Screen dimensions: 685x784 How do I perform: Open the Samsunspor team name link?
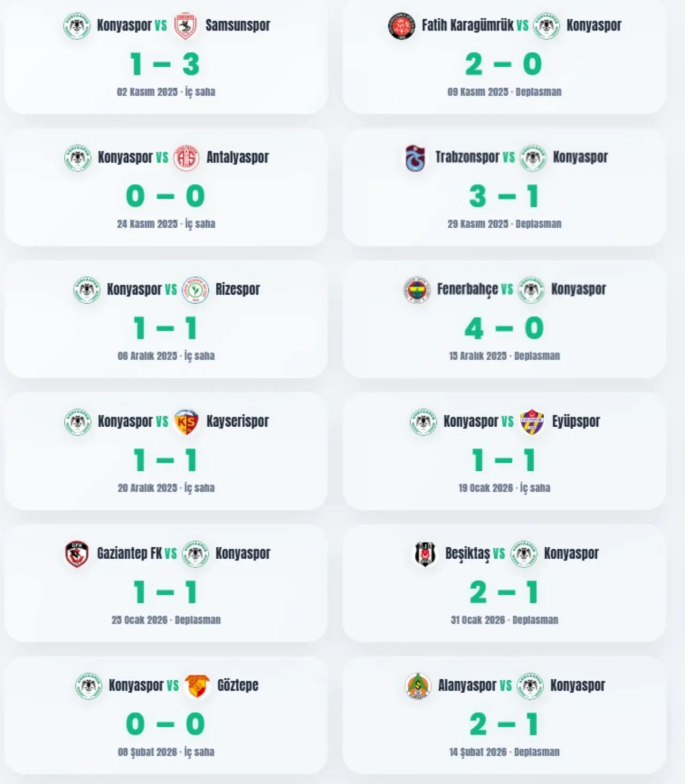pos(238,26)
